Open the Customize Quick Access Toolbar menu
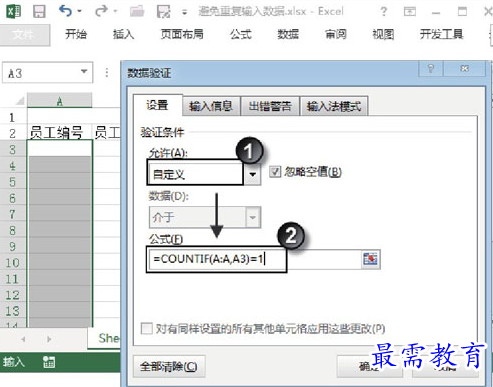Image resolution: width=493 pixels, height=387 pixels. (184, 12)
